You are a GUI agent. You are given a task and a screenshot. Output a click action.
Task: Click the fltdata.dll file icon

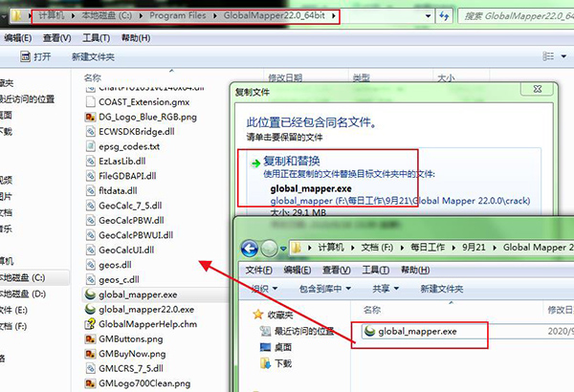(90, 190)
